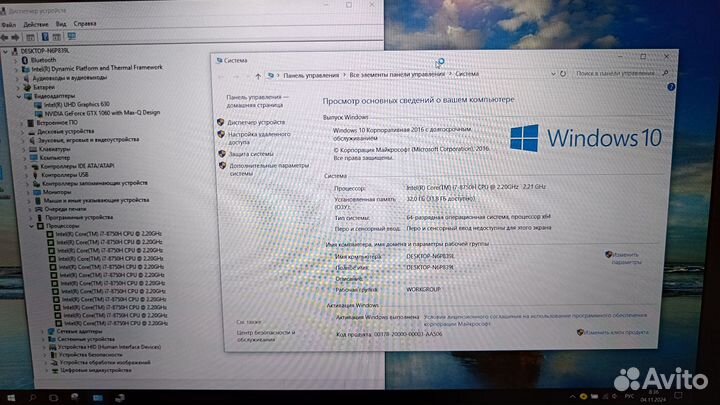
Task: Show hidden tray icons chevron
Action: [x=572, y=396]
